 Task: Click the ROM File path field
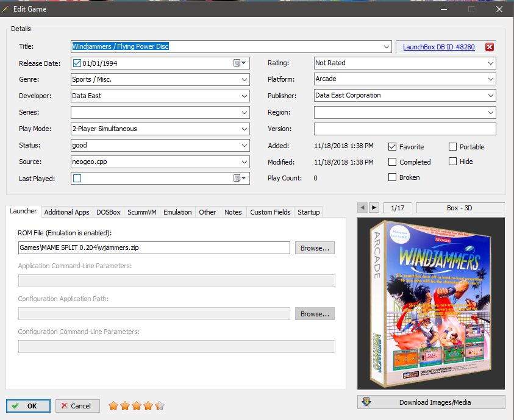click(154, 247)
